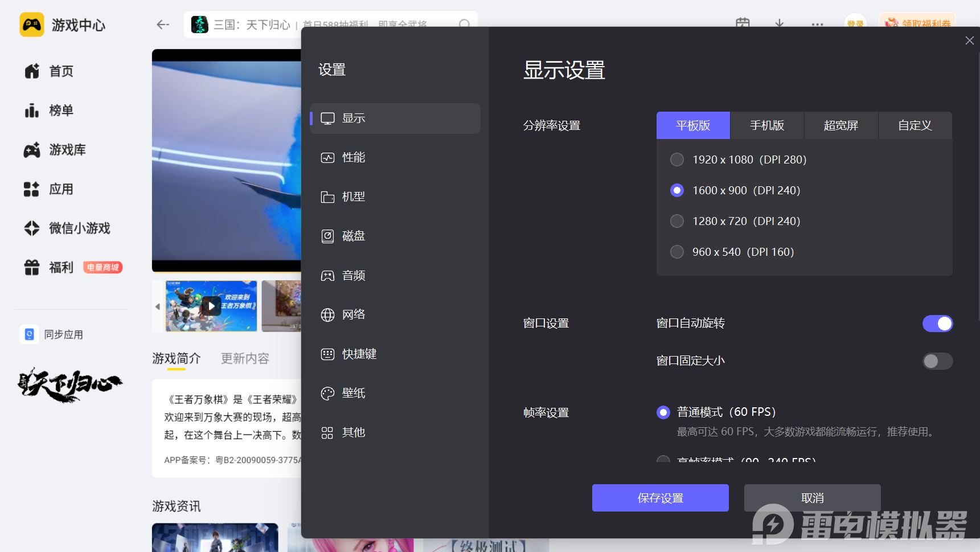This screenshot has height=552, width=980.
Task: Switch to the 超宽屏 resolution tab
Action: point(840,126)
